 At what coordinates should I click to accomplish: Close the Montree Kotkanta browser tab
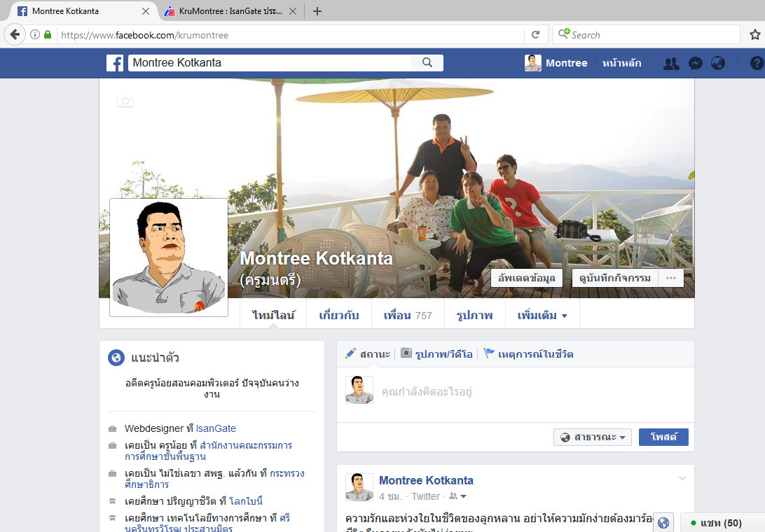(x=146, y=10)
